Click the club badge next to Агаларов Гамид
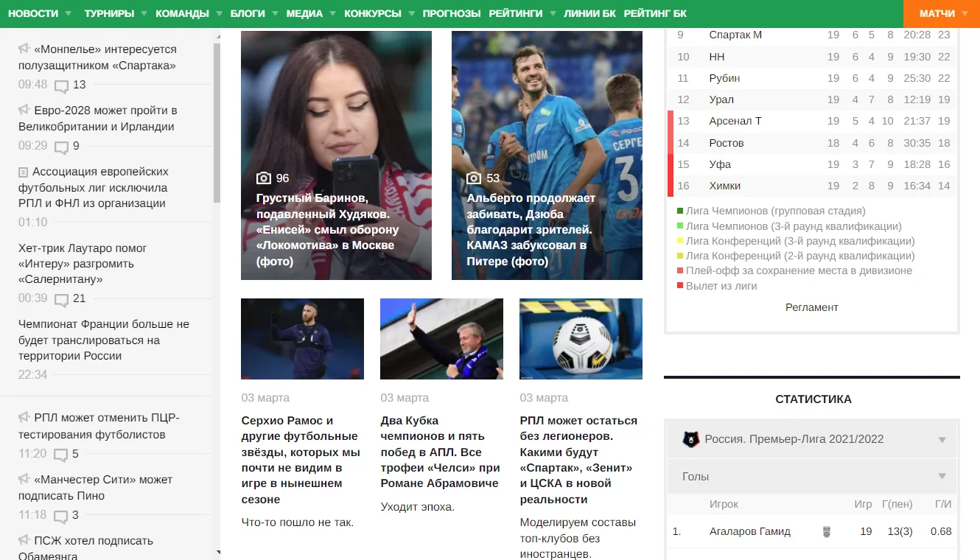 pyautogui.click(x=827, y=531)
